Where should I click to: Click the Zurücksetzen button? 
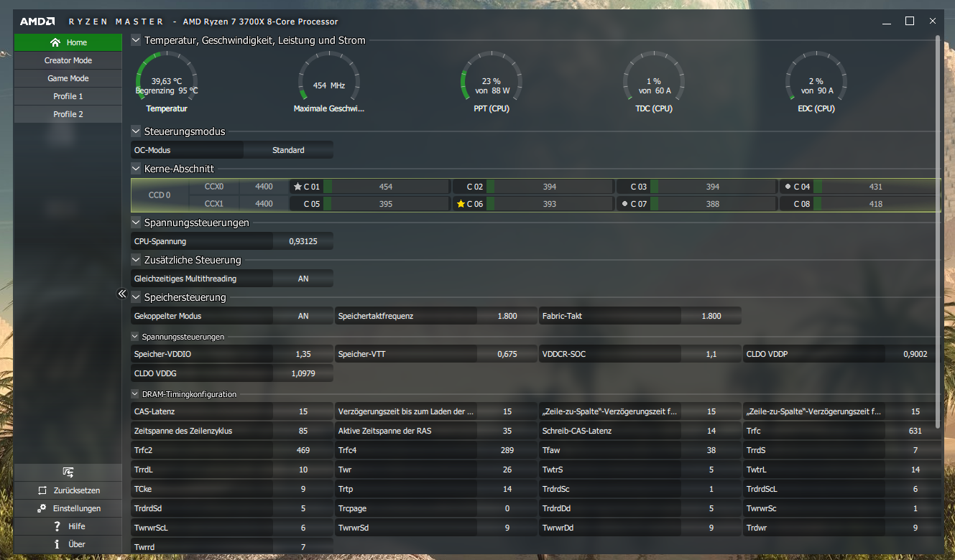pyautogui.click(x=68, y=490)
